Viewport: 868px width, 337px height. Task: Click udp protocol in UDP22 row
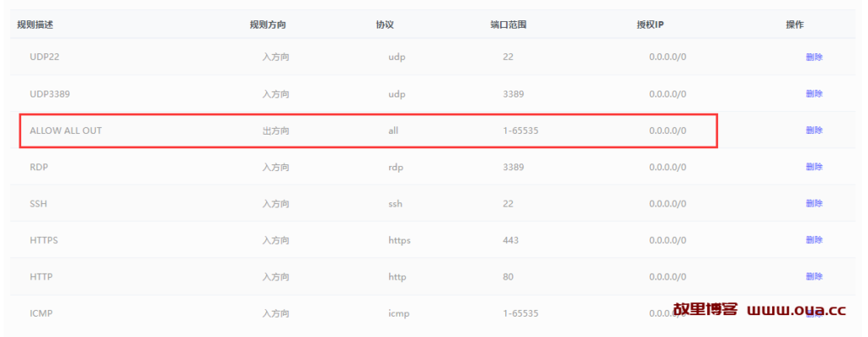point(397,58)
